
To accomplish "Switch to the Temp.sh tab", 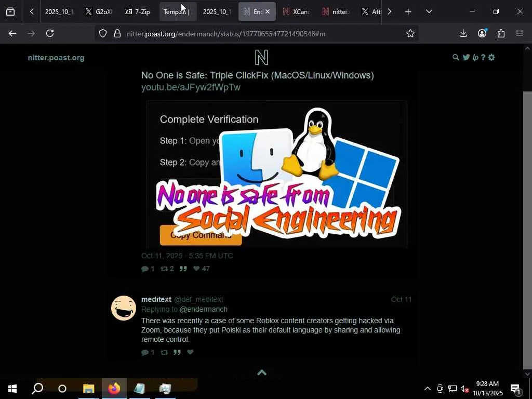I will tap(178, 11).
